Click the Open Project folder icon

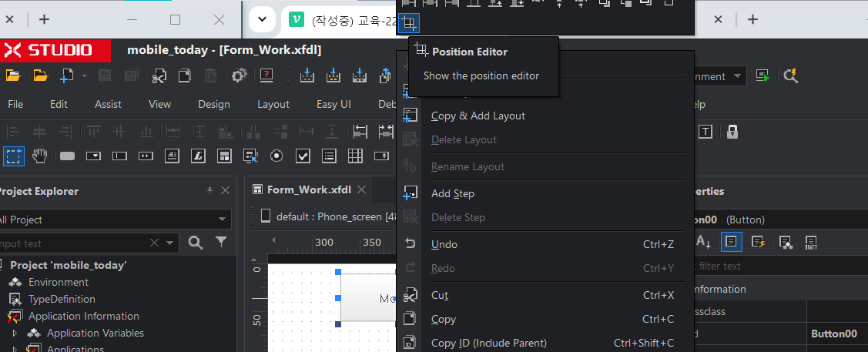pos(13,75)
